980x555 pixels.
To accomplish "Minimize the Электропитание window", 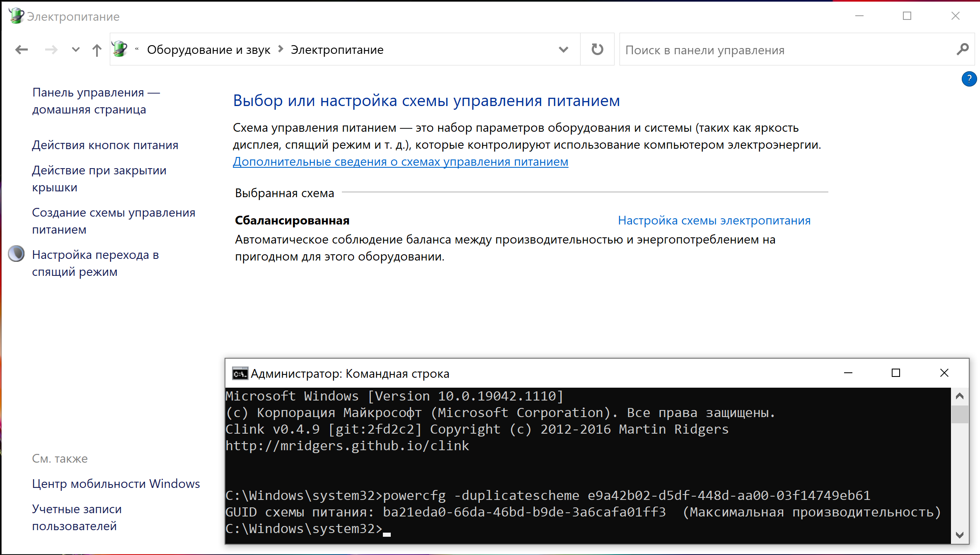I will [859, 16].
